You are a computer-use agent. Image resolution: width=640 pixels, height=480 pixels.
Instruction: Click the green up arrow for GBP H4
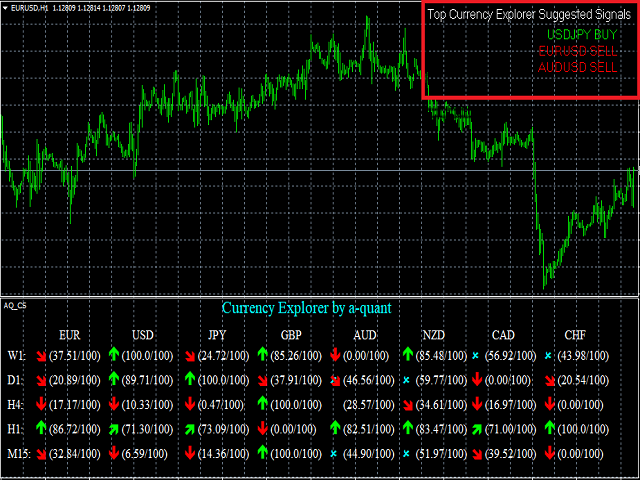(x=262, y=403)
